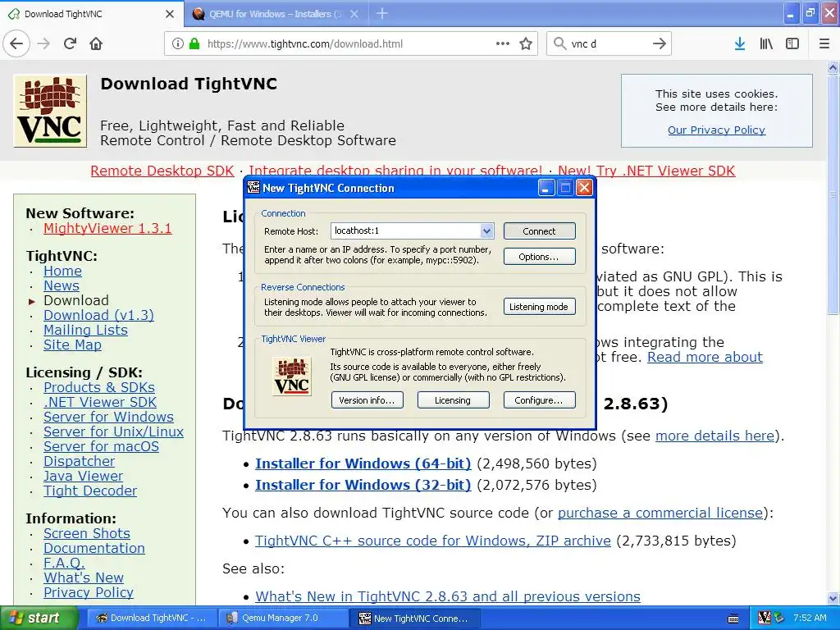
Task: Start Listening mode
Action: point(540,307)
